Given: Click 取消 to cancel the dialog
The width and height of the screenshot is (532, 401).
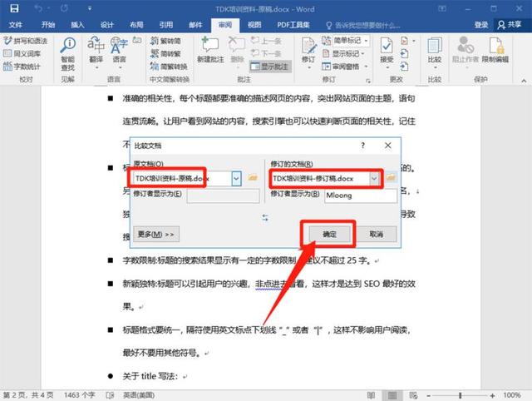Looking at the screenshot, I should tap(377, 235).
